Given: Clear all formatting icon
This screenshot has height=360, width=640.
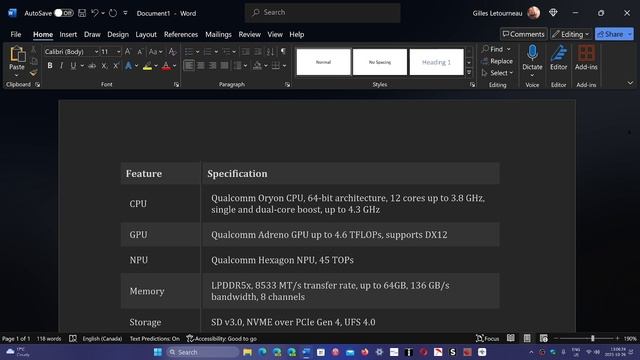Looking at the screenshot, I should (x=172, y=51).
